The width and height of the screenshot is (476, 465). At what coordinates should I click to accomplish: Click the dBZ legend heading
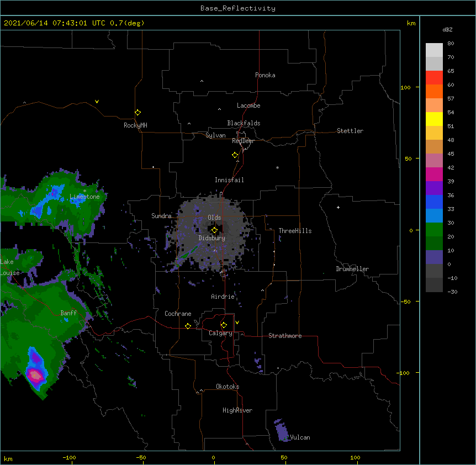click(447, 30)
